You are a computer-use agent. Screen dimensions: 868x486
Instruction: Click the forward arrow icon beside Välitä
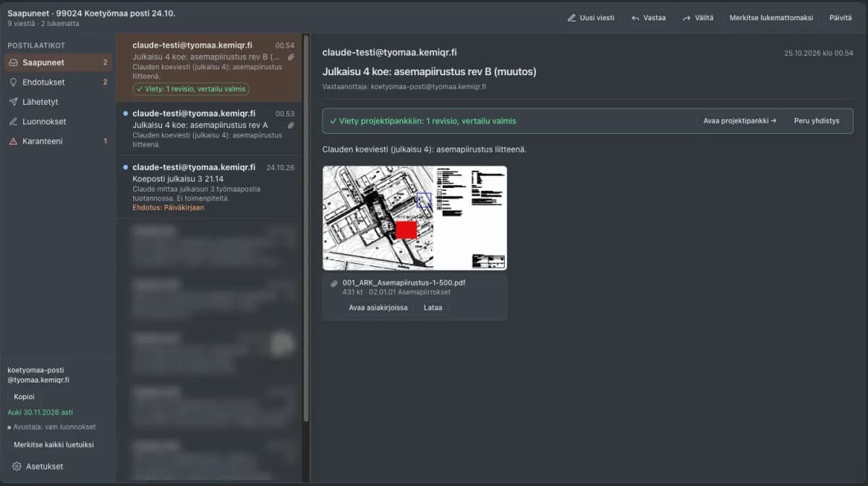[x=686, y=18]
